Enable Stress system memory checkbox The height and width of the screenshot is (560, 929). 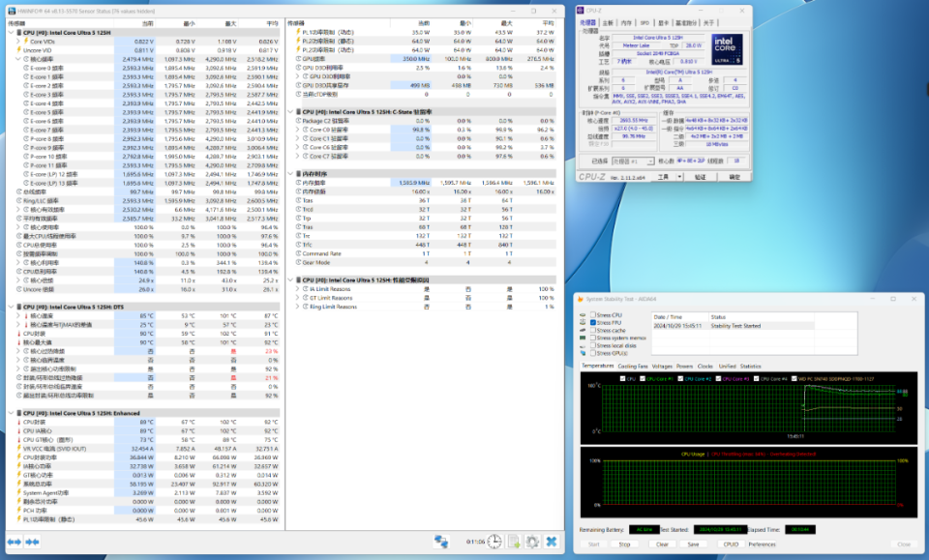coord(593,338)
